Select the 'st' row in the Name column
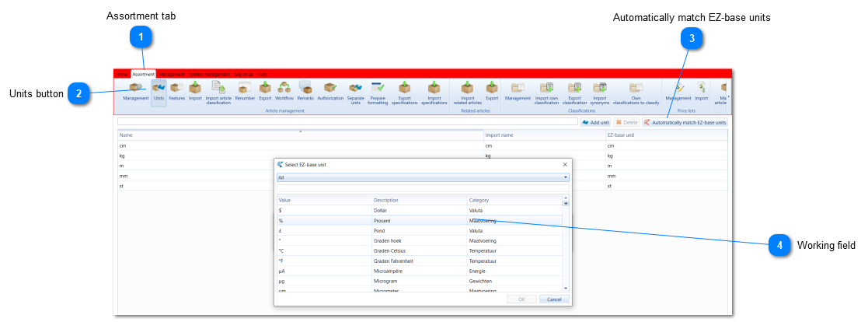 [197, 186]
